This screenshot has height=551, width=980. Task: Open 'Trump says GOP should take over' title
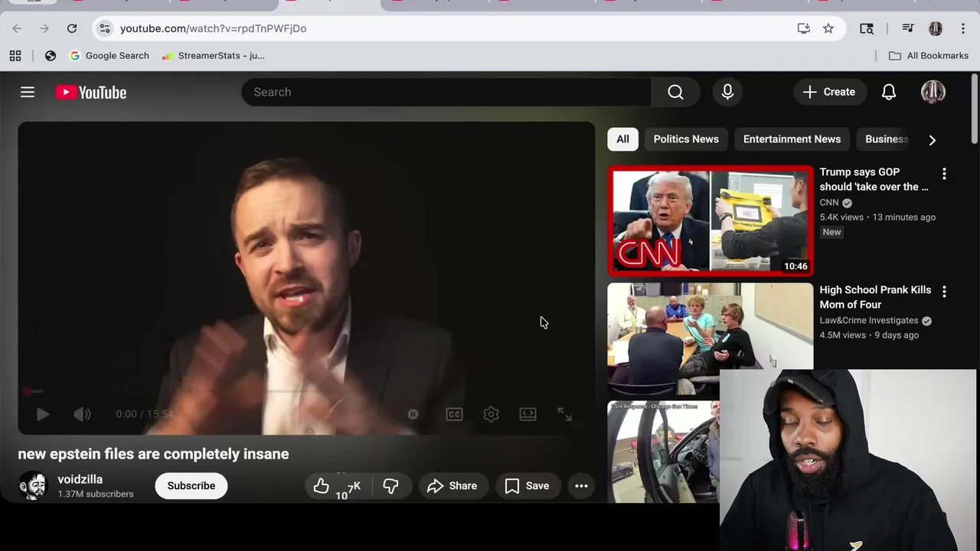pyautogui.click(x=874, y=179)
